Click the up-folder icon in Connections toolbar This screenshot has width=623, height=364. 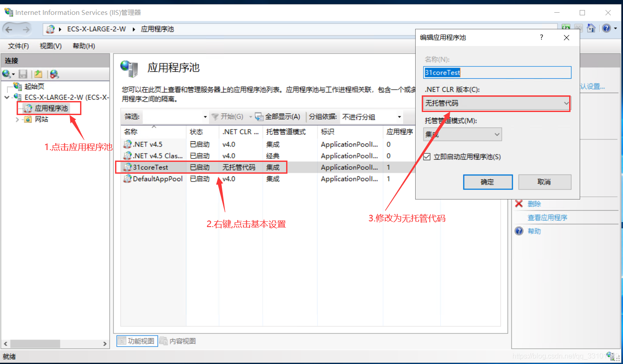(38, 74)
